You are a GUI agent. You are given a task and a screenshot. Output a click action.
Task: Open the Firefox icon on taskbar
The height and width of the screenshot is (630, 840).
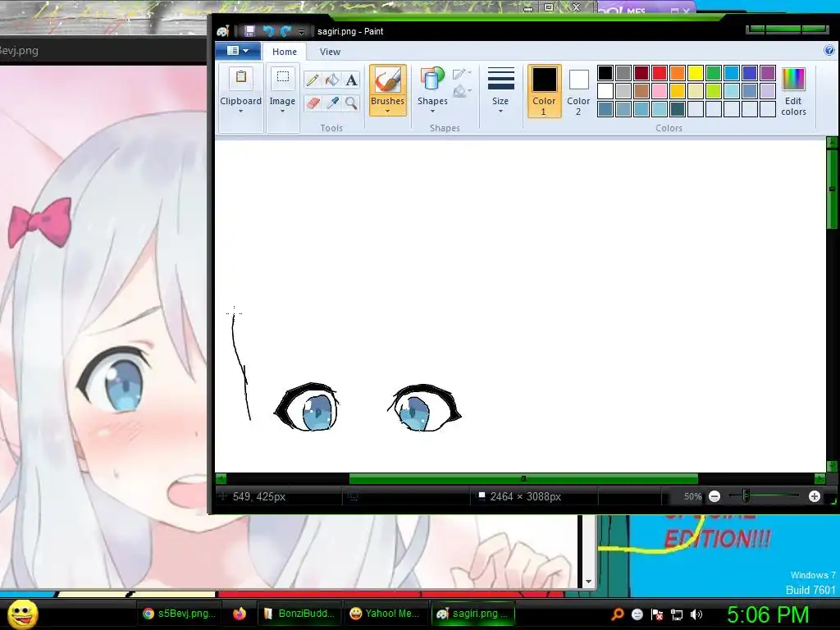pos(239,614)
